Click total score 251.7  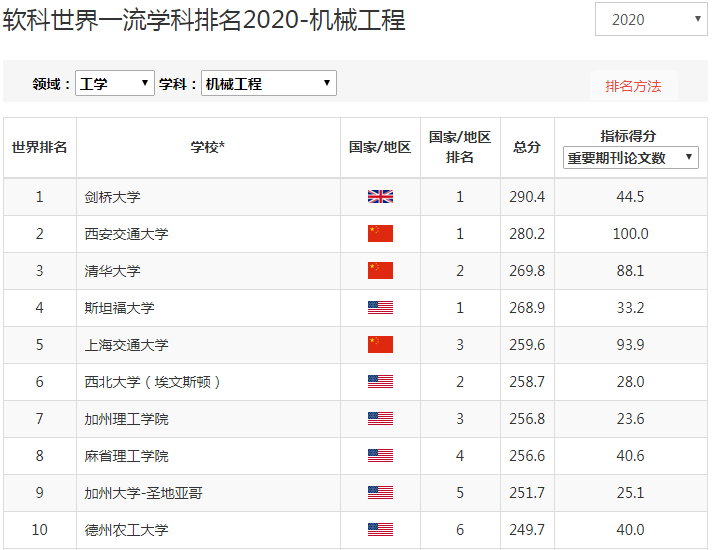pyautogui.click(x=527, y=493)
